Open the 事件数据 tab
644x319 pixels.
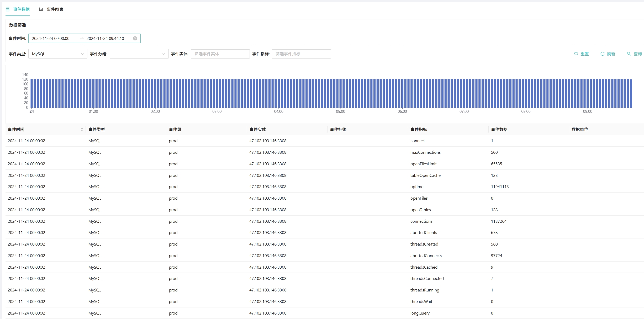18,9
